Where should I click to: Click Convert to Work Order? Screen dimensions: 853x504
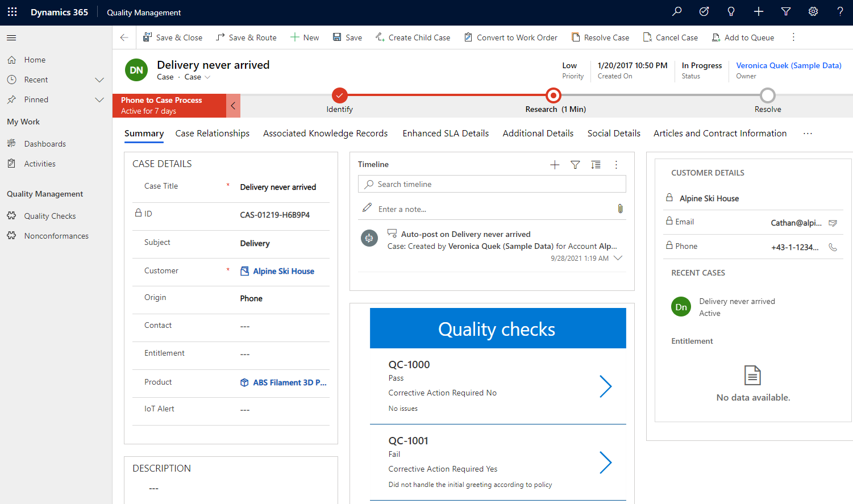(510, 38)
